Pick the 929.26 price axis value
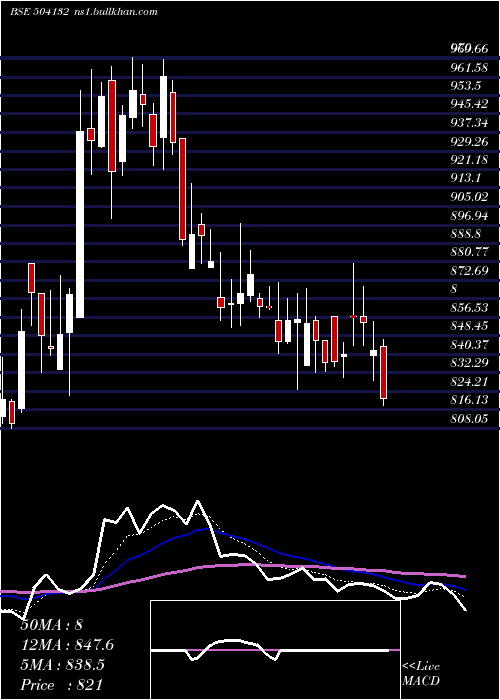This screenshot has height=700, width=500. pyautogui.click(x=469, y=141)
